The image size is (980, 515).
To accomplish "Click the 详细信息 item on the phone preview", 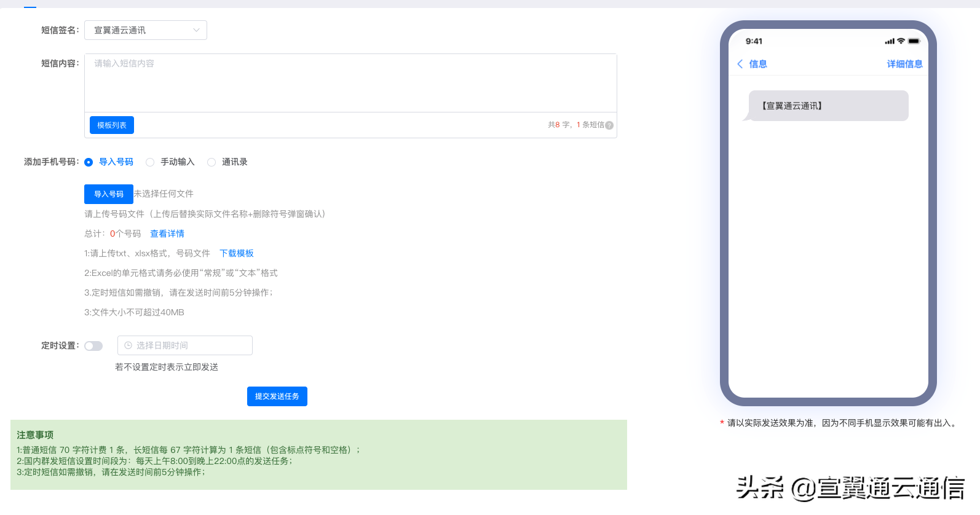I will click(x=904, y=63).
